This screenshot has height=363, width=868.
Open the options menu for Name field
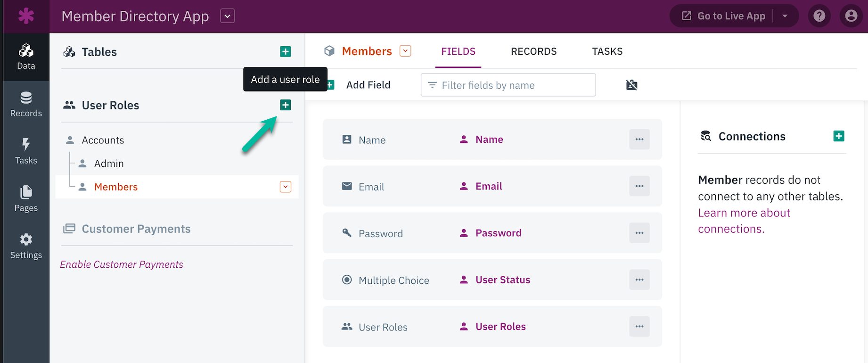639,139
